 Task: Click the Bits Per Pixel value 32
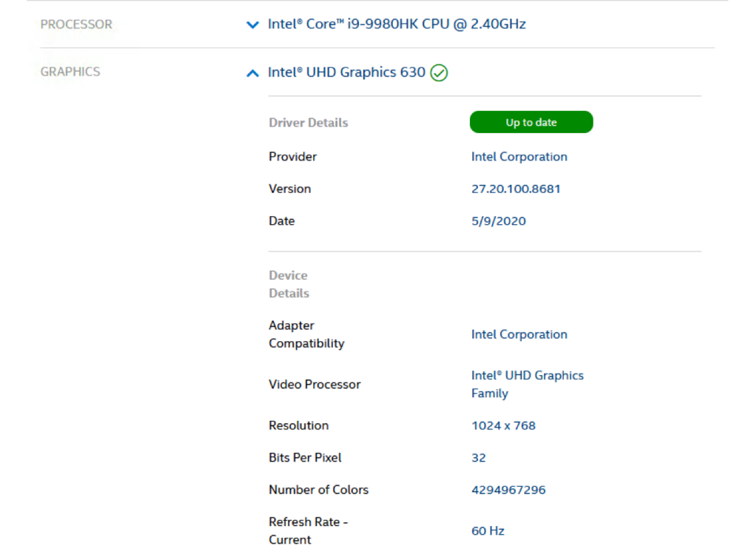479,458
